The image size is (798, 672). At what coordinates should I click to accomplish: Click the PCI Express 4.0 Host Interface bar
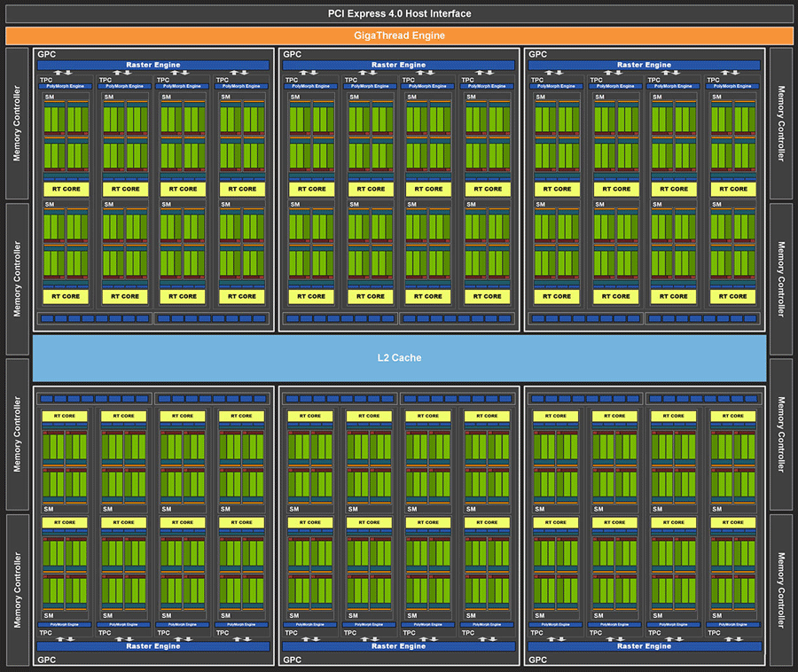pyautogui.click(x=399, y=13)
